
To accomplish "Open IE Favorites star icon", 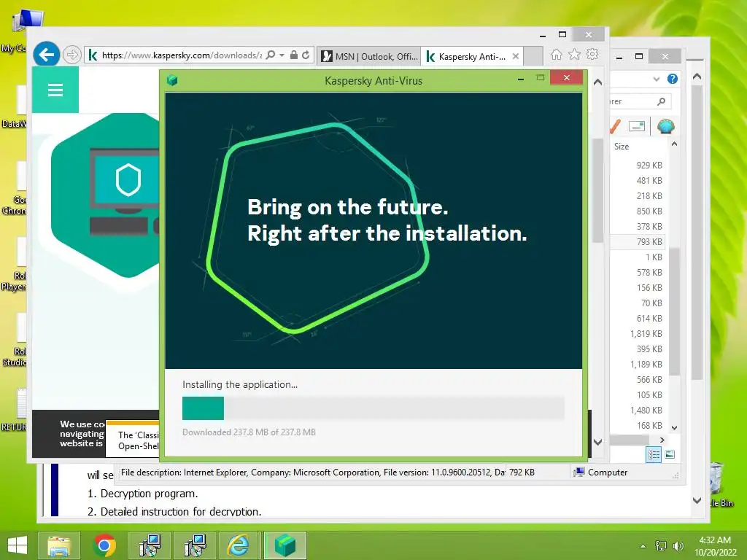I will click(x=575, y=55).
